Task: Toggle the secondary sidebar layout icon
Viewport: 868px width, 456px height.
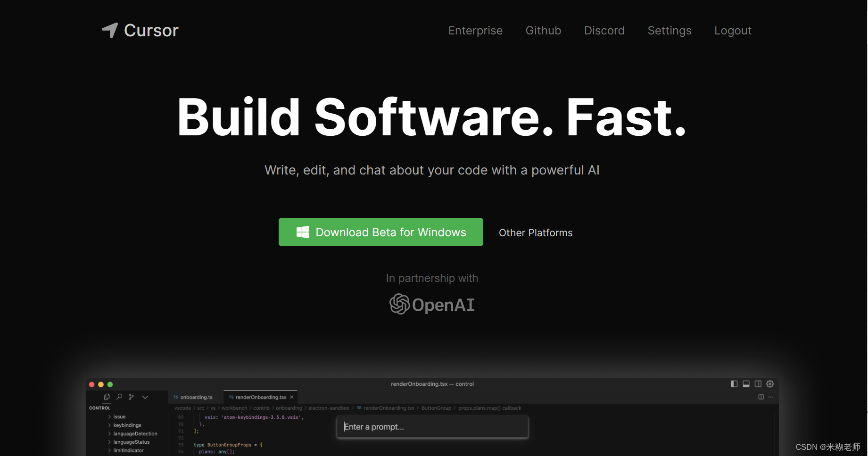Action: coord(758,384)
